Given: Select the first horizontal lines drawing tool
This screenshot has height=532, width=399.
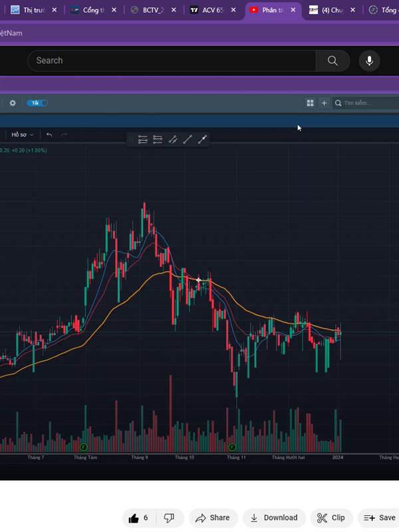Looking at the screenshot, I should pos(142,140).
